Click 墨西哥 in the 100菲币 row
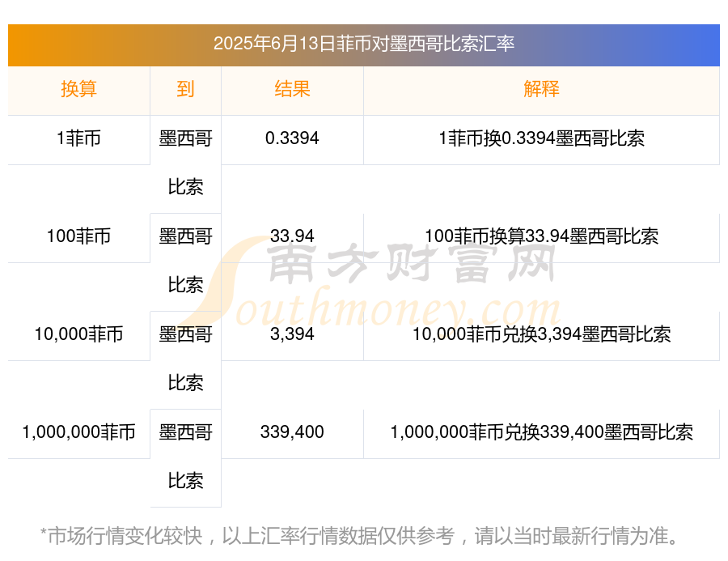The image size is (728, 561). click(185, 236)
